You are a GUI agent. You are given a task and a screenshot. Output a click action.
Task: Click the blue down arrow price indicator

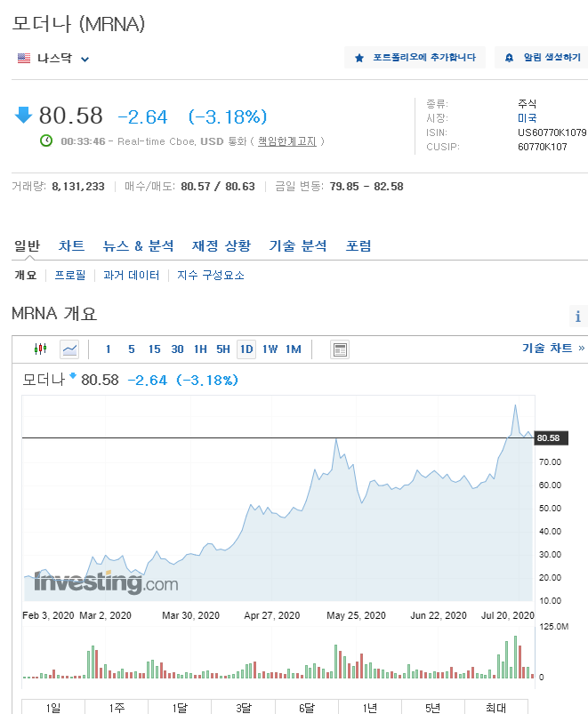pos(23,115)
